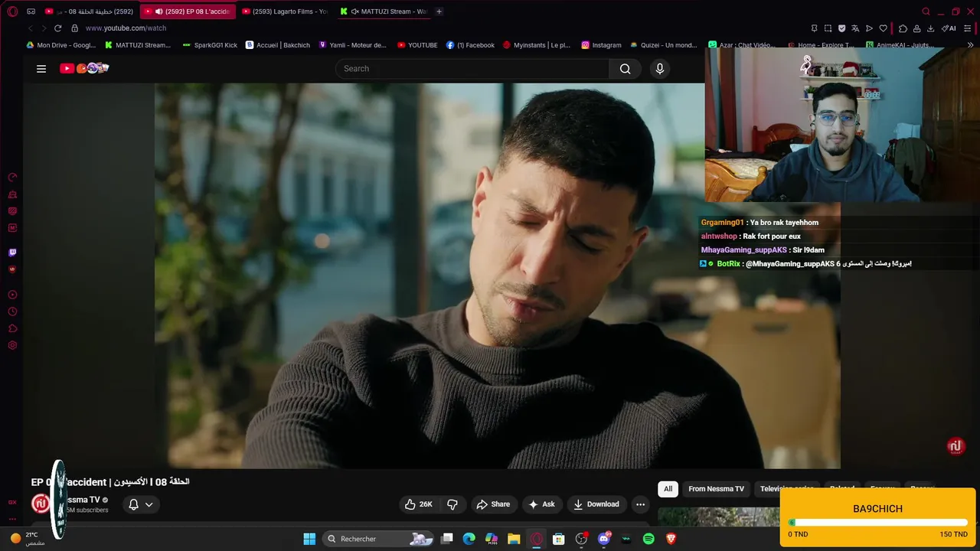Screen dimensions: 980x551
Task: Like the video with thumbs-up 26K
Action: (419, 504)
